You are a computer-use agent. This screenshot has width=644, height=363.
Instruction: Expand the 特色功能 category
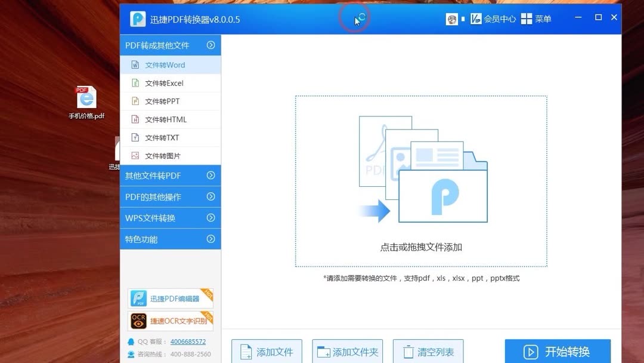[142, 239]
